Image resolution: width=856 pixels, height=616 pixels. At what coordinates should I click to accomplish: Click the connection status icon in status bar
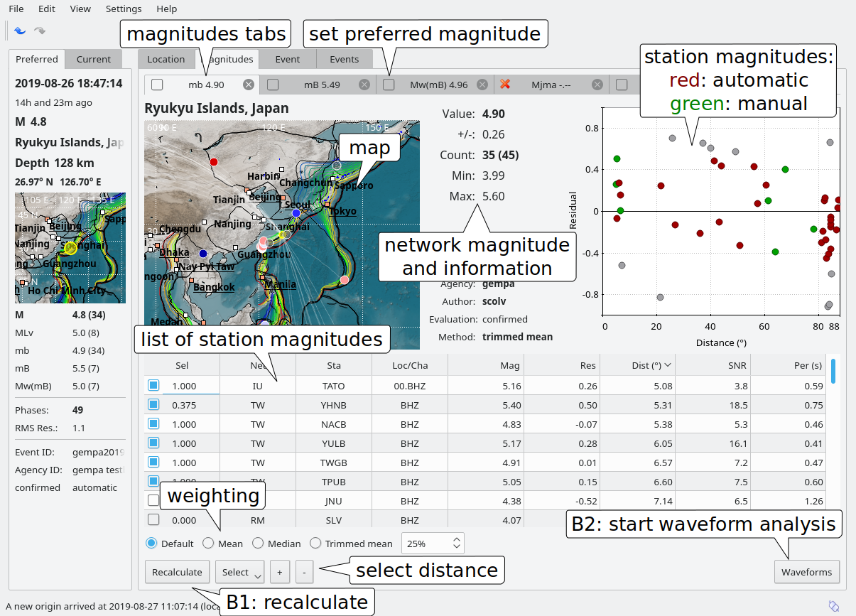pyautogui.click(x=834, y=606)
